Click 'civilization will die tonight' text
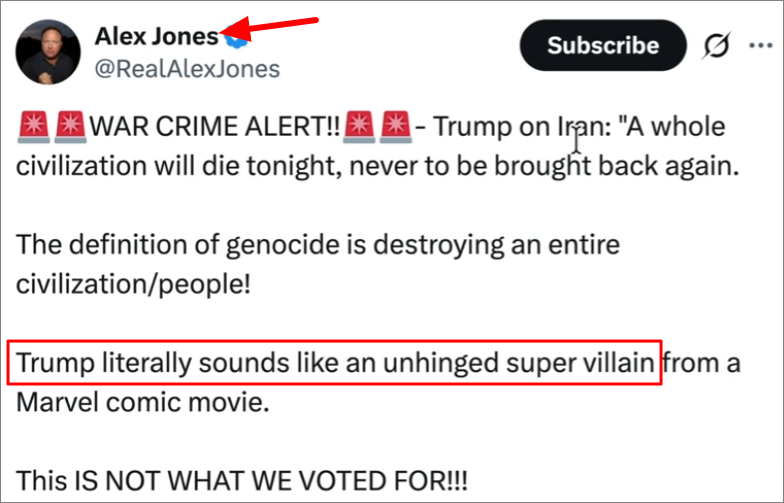The height and width of the screenshot is (503, 784). 179,166
